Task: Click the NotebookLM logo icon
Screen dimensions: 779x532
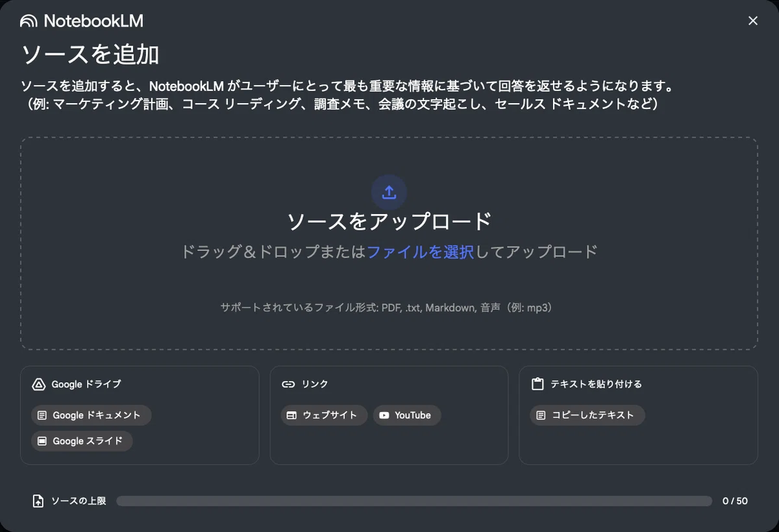Action: 29,21
